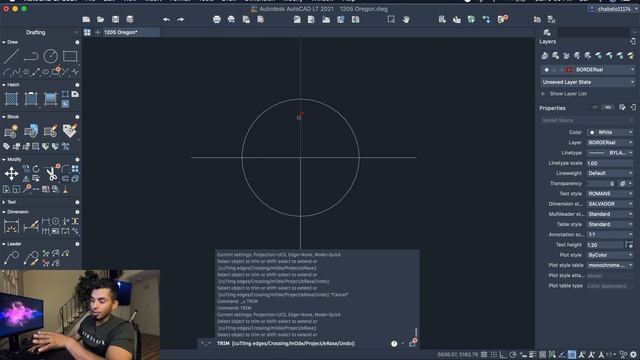Click the Save toolbar icon
This screenshot has width=640, height=360.
coord(116,19)
